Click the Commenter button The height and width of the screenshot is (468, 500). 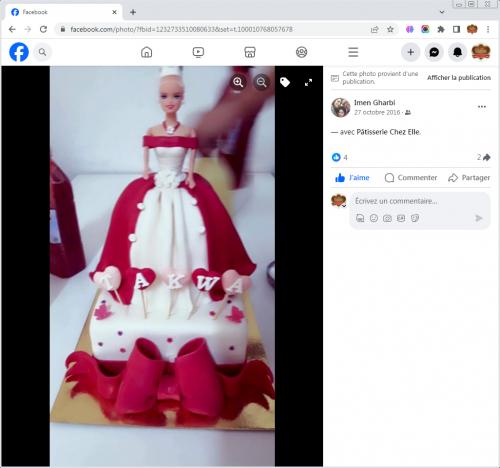[411, 178]
